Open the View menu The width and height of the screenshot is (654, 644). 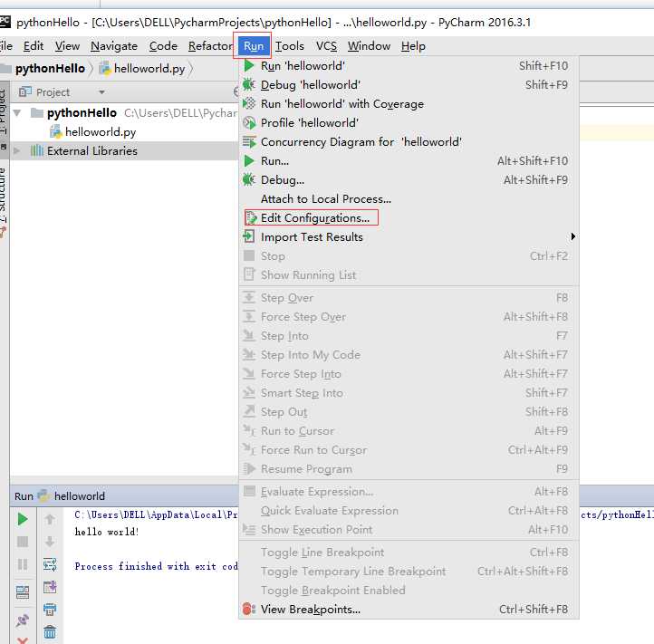(67, 46)
